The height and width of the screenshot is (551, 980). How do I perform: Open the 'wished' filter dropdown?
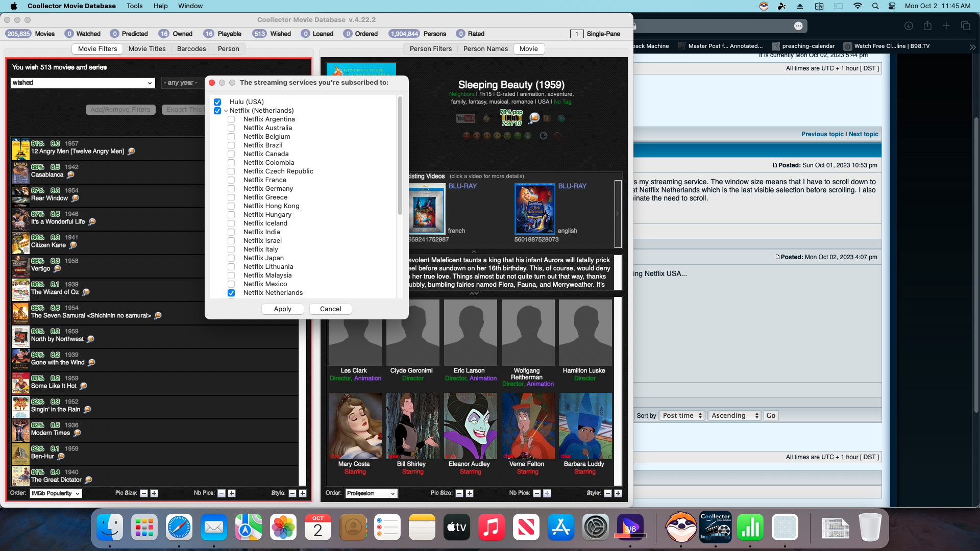point(83,83)
